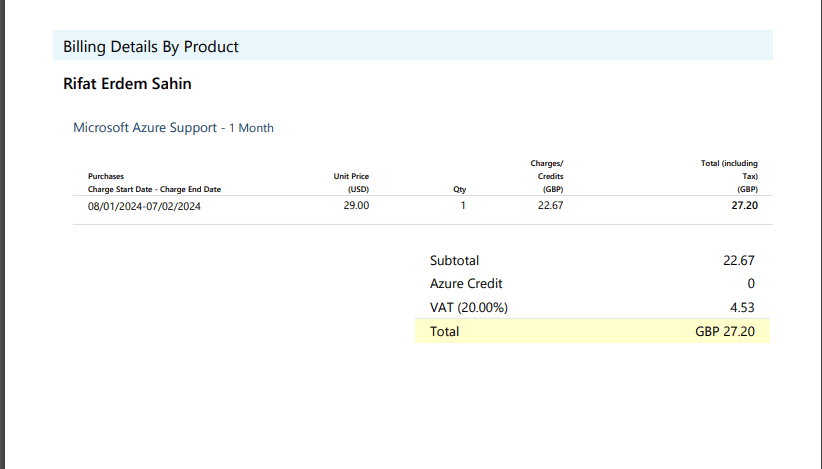This screenshot has height=469, width=822.
Task: Click the quantity value 1
Action: tap(463, 205)
